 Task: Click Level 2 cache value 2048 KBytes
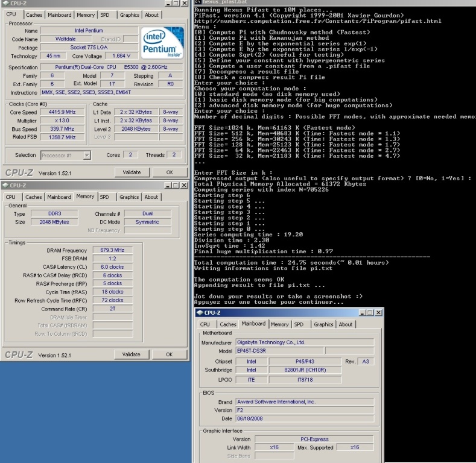(x=136, y=129)
